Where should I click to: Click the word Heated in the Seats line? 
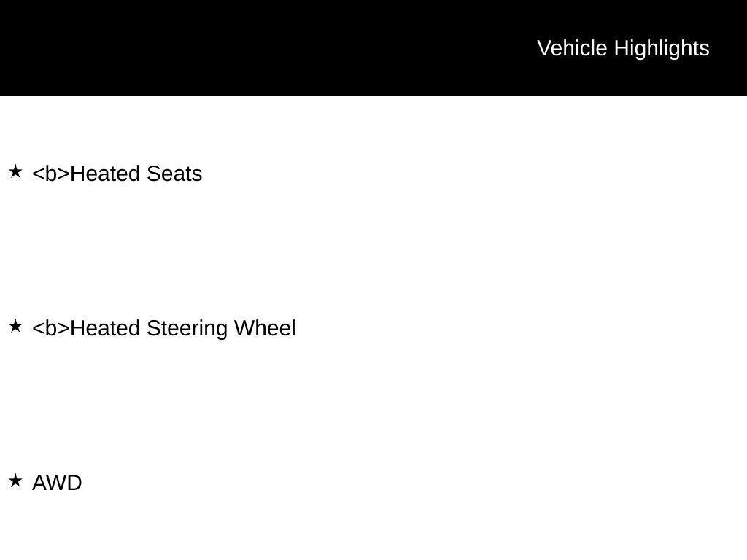click(106, 174)
